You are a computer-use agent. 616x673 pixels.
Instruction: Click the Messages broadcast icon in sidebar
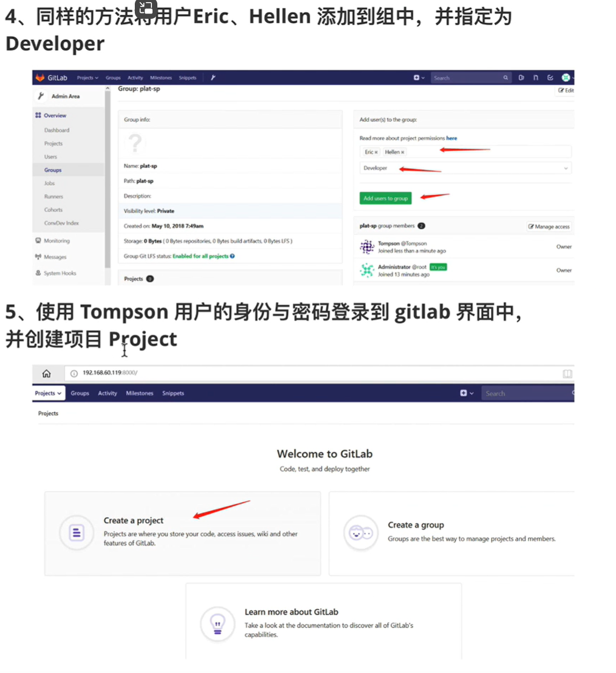(x=38, y=257)
